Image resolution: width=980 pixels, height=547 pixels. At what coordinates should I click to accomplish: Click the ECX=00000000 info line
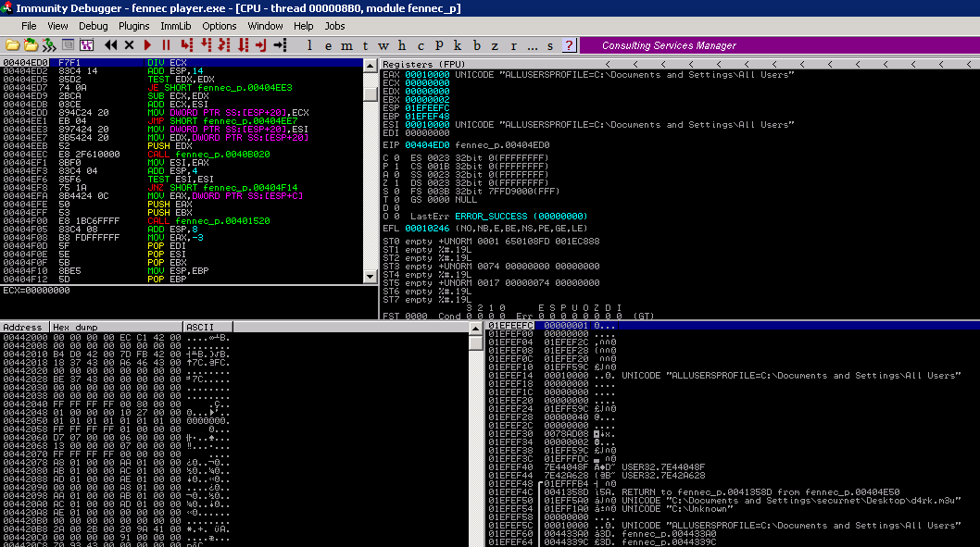click(x=37, y=291)
